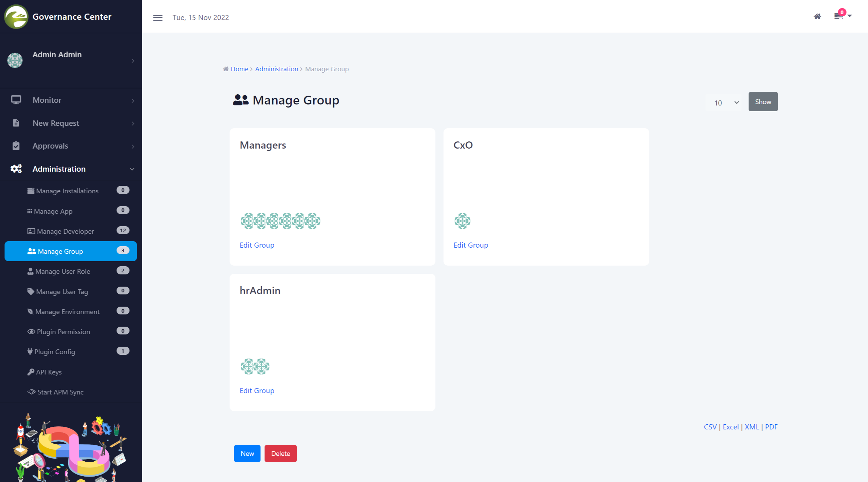Click the Governance Center logo
Image resolution: width=868 pixels, height=482 pixels.
(16, 17)
